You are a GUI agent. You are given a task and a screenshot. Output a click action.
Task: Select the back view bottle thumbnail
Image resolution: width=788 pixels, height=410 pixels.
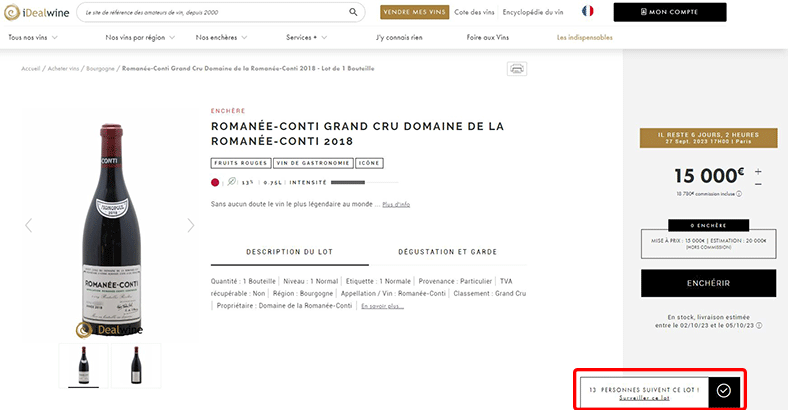136,365
